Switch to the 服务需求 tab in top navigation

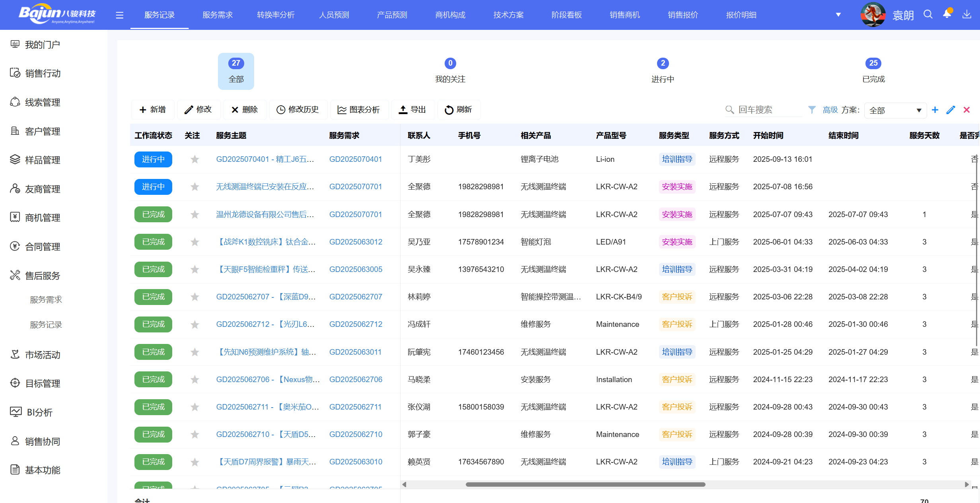click(218, 15)
